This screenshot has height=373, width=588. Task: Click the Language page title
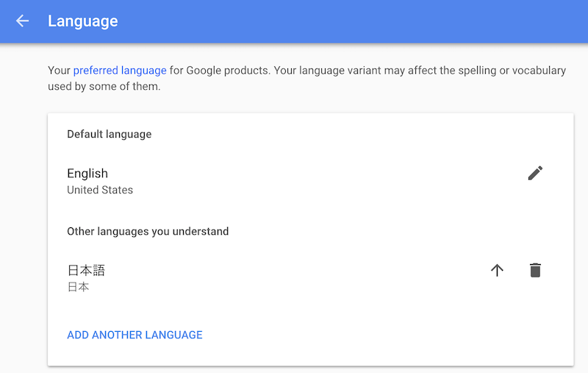(82, 21)
